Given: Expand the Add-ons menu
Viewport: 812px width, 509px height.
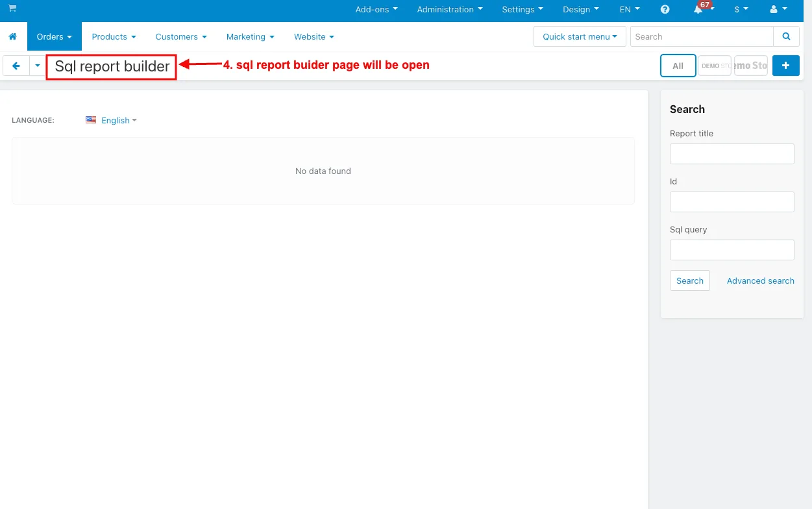Looking at the screenshot, I should click(376, 10).
